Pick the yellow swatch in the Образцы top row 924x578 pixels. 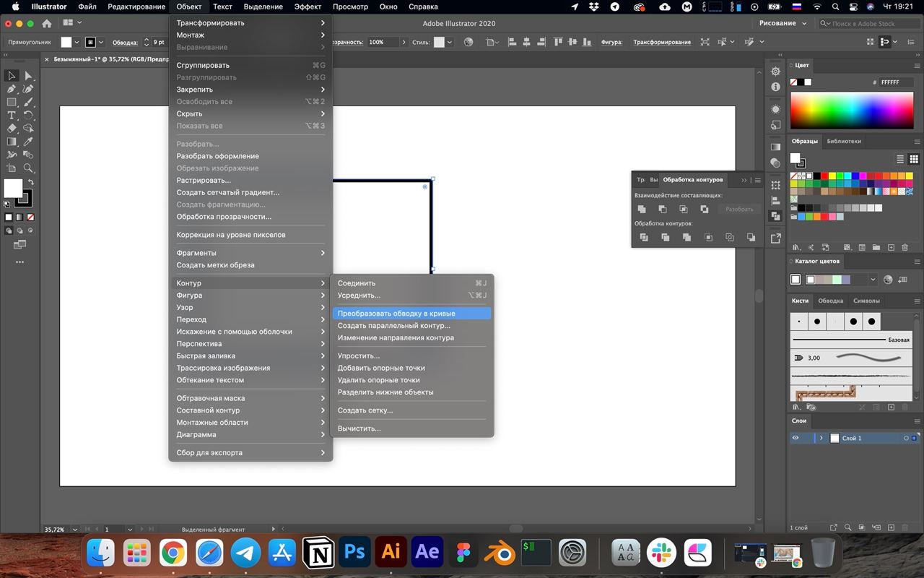[x=832, y=176]
